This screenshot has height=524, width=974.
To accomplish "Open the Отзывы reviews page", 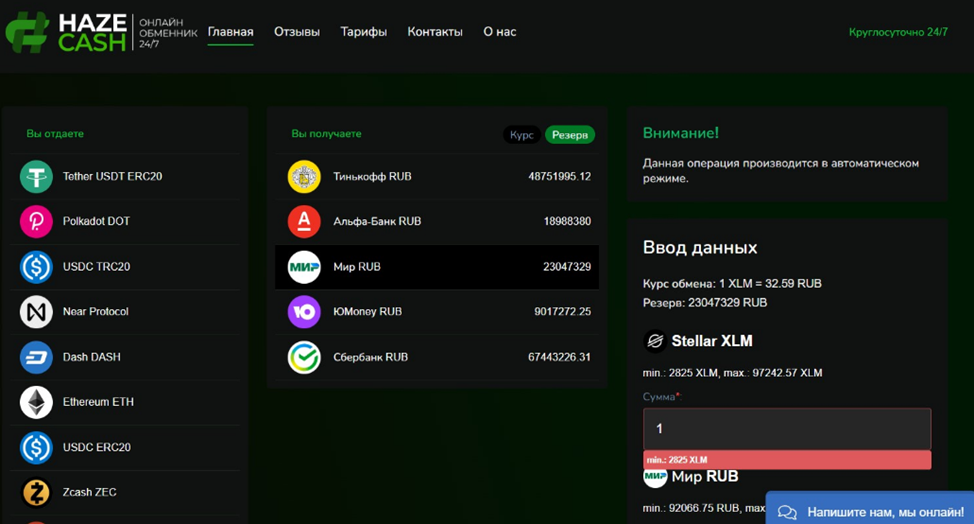I will [x=297, y=32].
